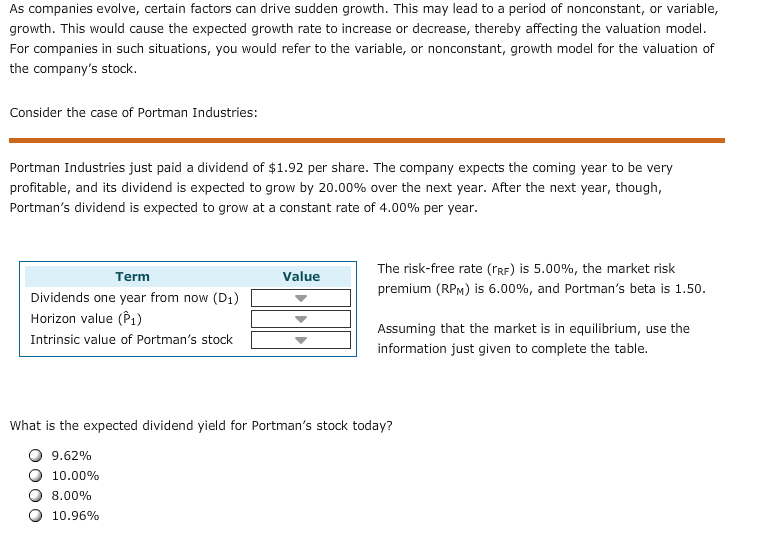Click the Consider the case of Portman Industries text
Viewport: 773px width, 549px height.
(134, 112)
